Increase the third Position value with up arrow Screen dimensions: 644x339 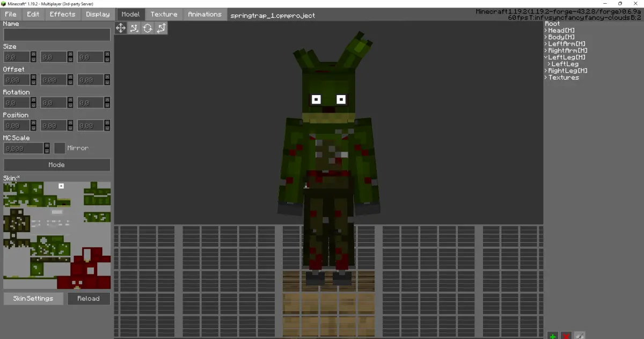(107, 122)
